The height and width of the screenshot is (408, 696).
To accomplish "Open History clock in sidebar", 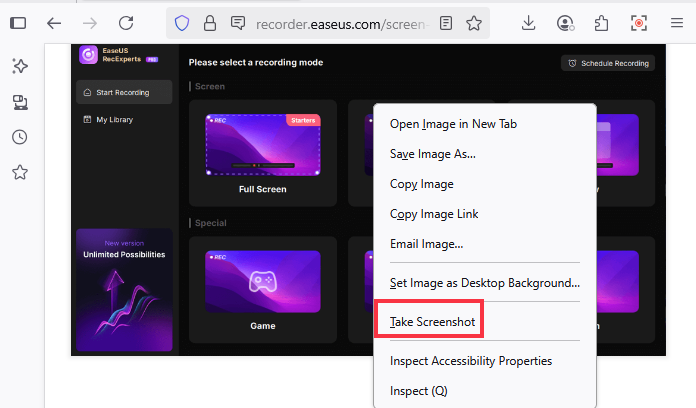I will (20, 137).
